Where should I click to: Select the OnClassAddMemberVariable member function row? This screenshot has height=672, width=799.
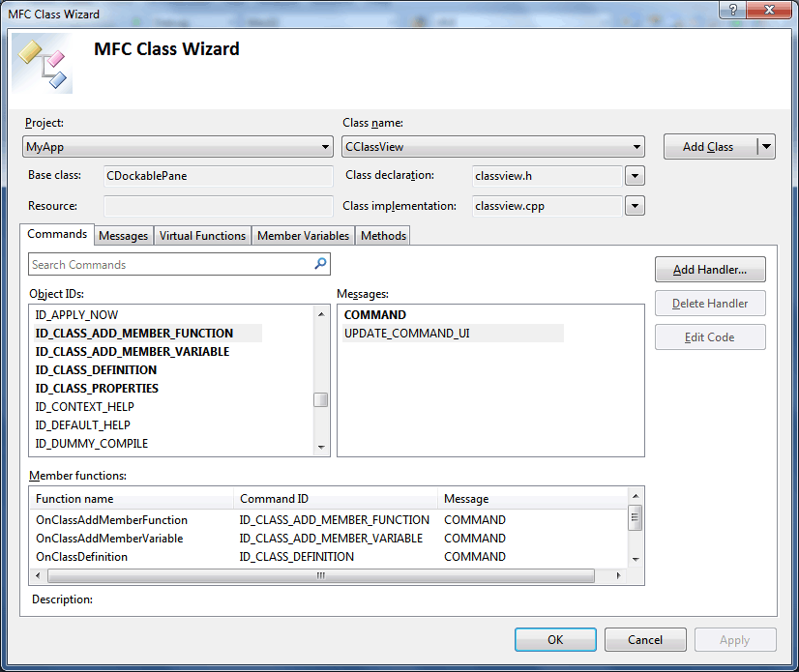click(331, 538)
